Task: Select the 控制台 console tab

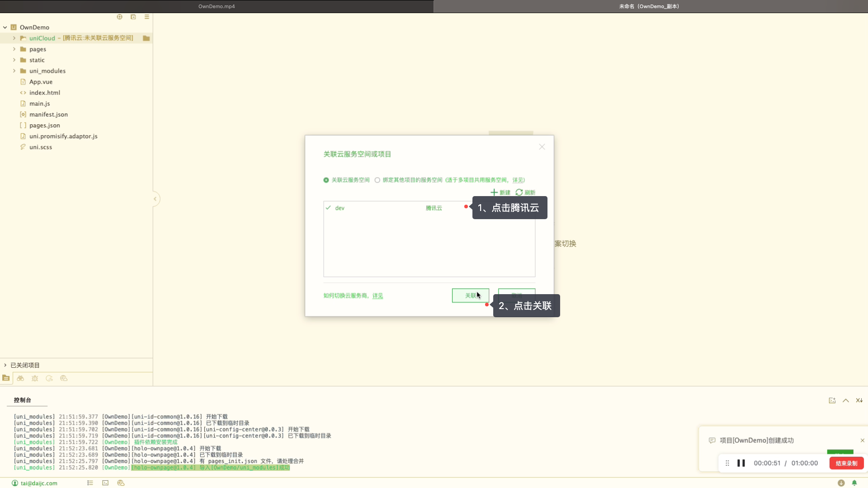Action: (22, 400)
